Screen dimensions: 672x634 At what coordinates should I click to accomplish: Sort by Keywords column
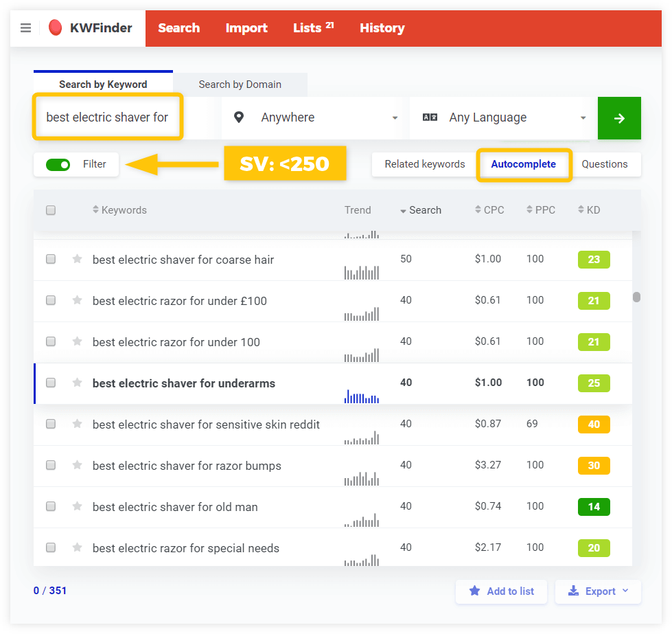[119, 210]
